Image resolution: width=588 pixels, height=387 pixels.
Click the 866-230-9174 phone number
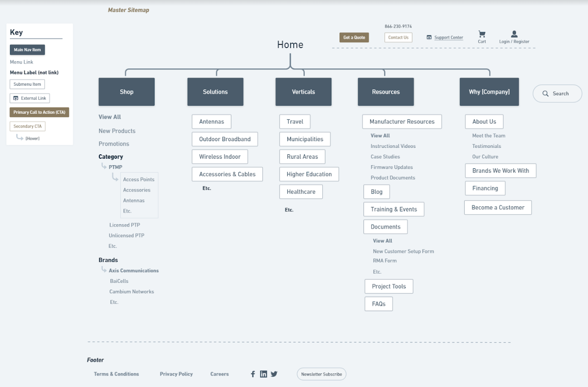(399, 26)
